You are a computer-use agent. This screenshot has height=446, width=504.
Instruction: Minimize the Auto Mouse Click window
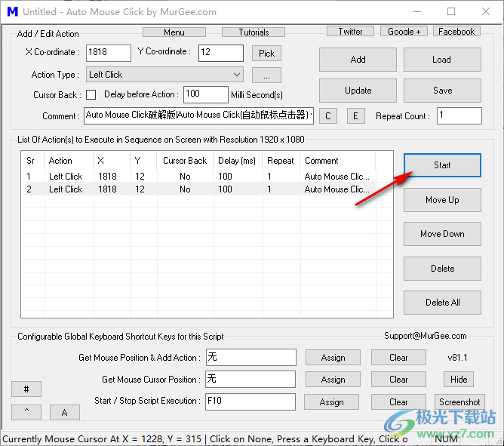tap(417, 11)
